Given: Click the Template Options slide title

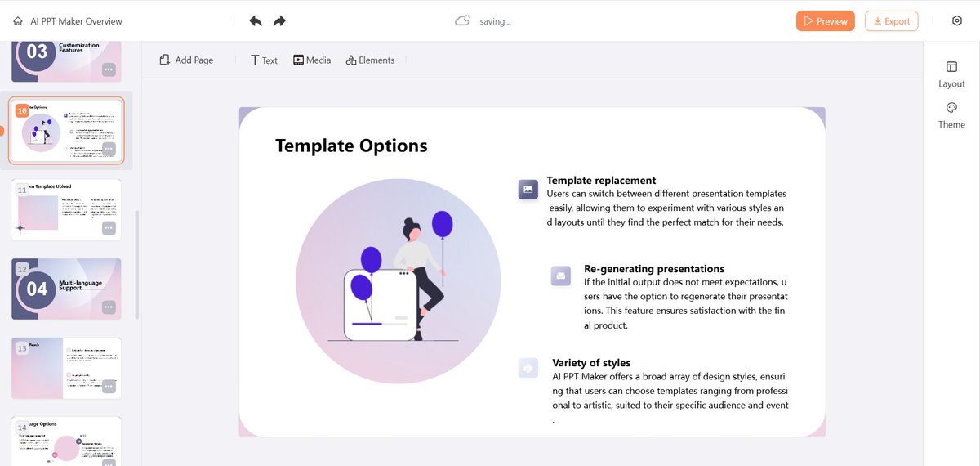Looking at the screenshot, I should point(351,146).
